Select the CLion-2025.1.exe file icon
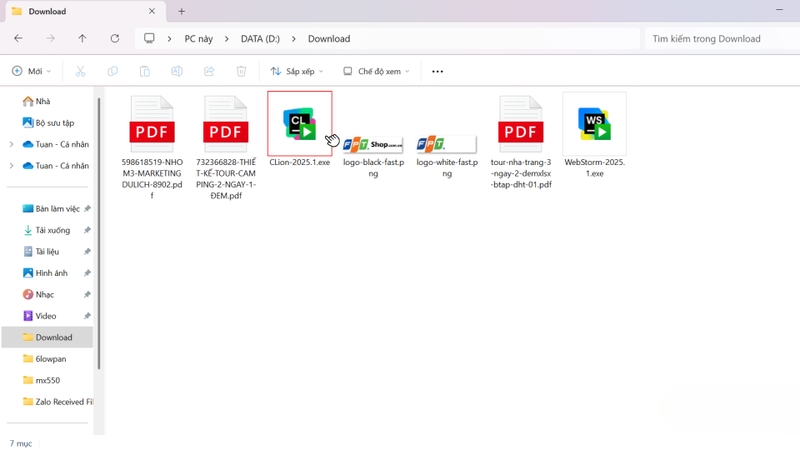Image resolution: width=800 pixels, height=450 pixels. 299,124
